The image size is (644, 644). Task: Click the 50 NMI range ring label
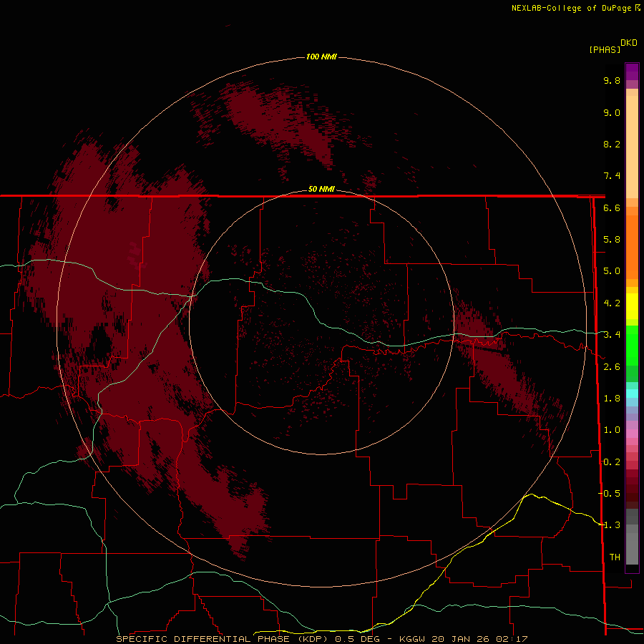321,189
